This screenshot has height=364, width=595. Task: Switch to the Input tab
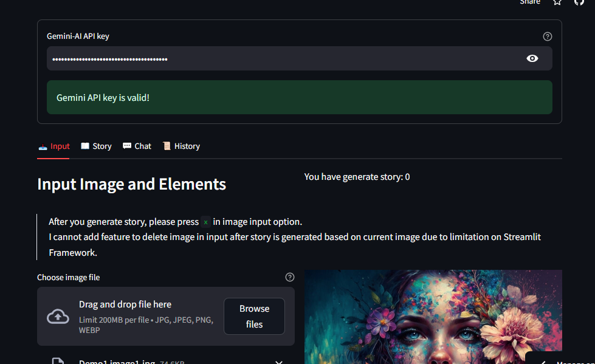(x=53, y=146)
